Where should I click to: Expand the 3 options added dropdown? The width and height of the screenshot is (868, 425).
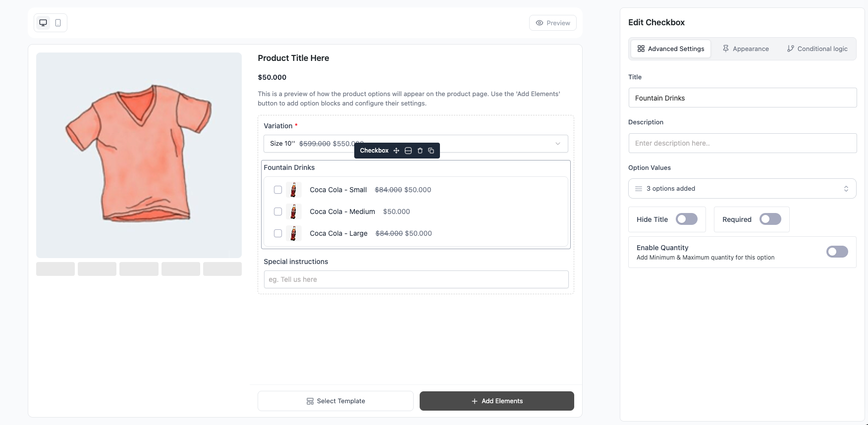point(743,189)
